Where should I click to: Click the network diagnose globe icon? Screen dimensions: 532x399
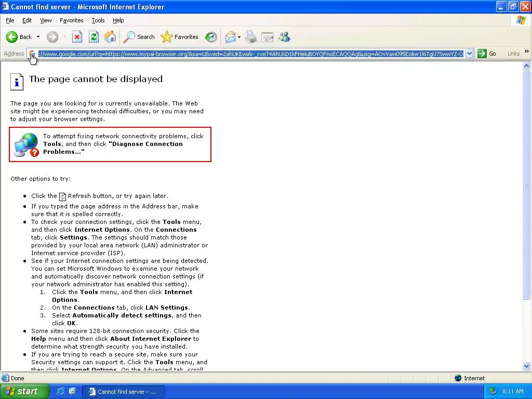26,145
